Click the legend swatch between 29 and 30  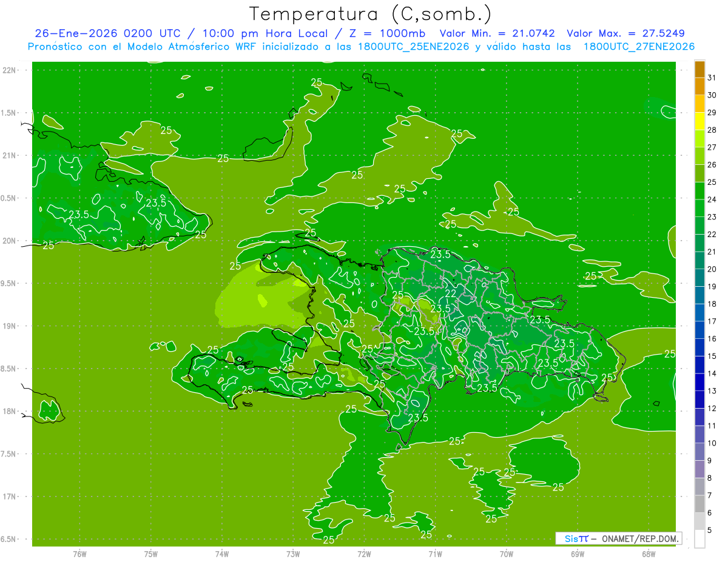coord(699,104)
